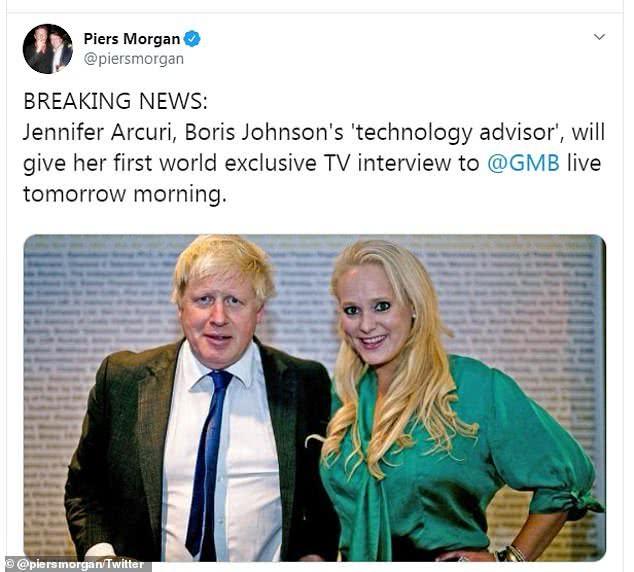Click the Piers Morgan display name
634x572 pixels.
[x=131, y=39]
